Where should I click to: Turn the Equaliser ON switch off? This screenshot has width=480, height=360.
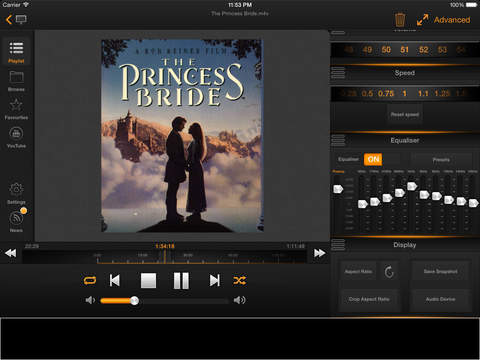pos(382,159)
